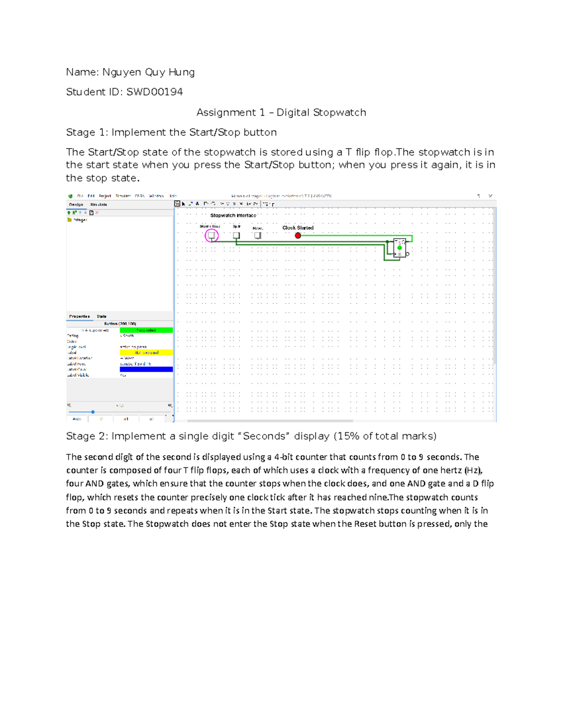This screenshot has width=563, height=728.
Task: Click the Label Color swatch
Action: point(145,369)
